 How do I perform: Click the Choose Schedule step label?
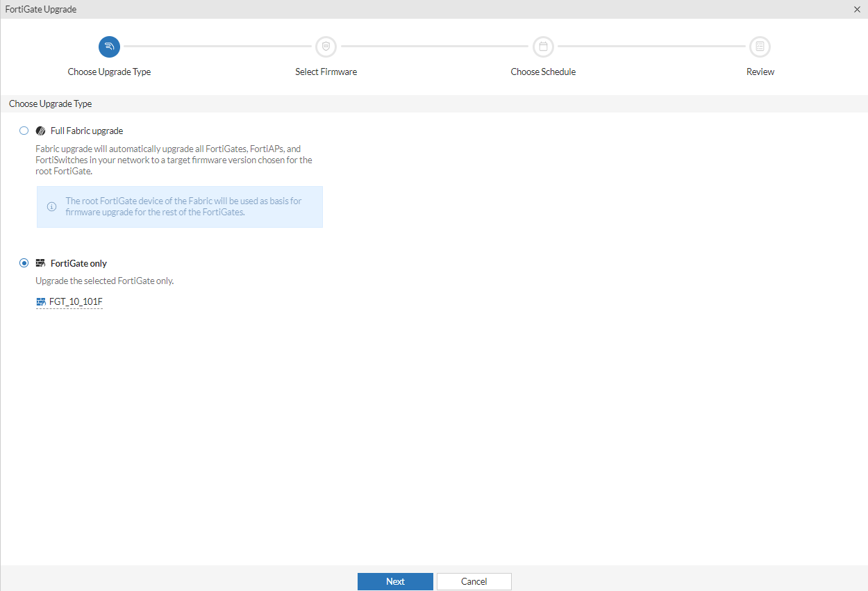(x=543, y=72)
